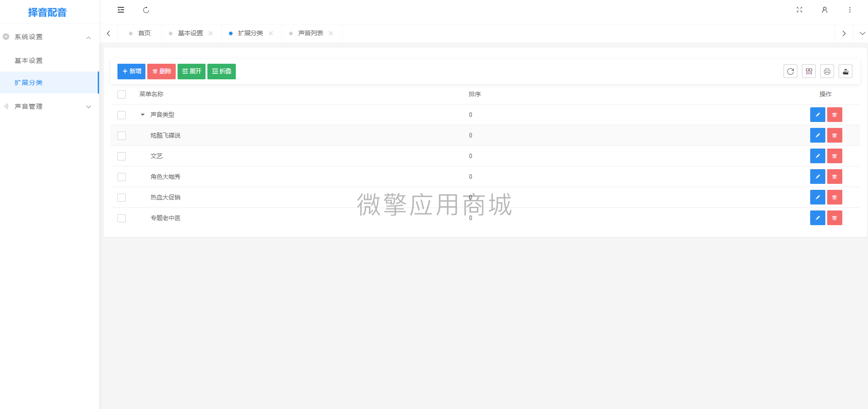Click sort value 0 in 文艺 row
Image resolution: width=868 pixels, height=409 pixels.
[470, 156]
